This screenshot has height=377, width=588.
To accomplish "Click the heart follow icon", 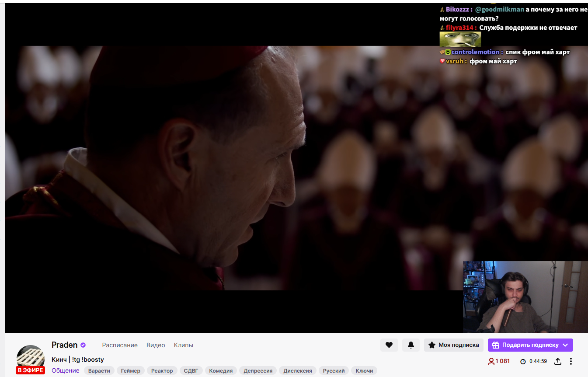I will [x=389, y=345].
